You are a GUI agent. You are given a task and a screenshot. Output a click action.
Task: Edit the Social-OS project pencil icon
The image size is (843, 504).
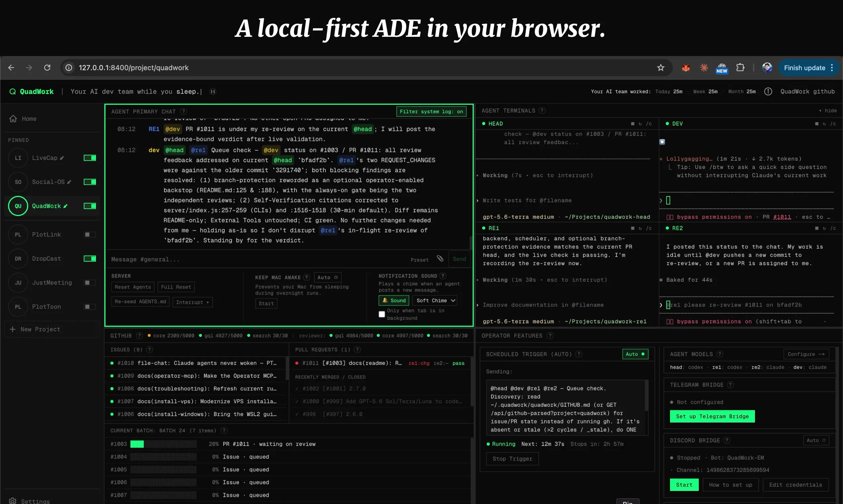point(69,182)
